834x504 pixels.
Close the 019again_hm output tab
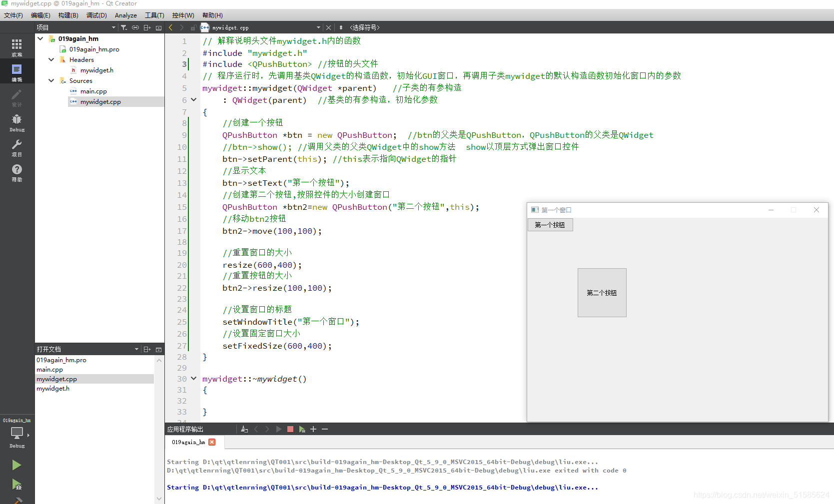click(212, 442)
